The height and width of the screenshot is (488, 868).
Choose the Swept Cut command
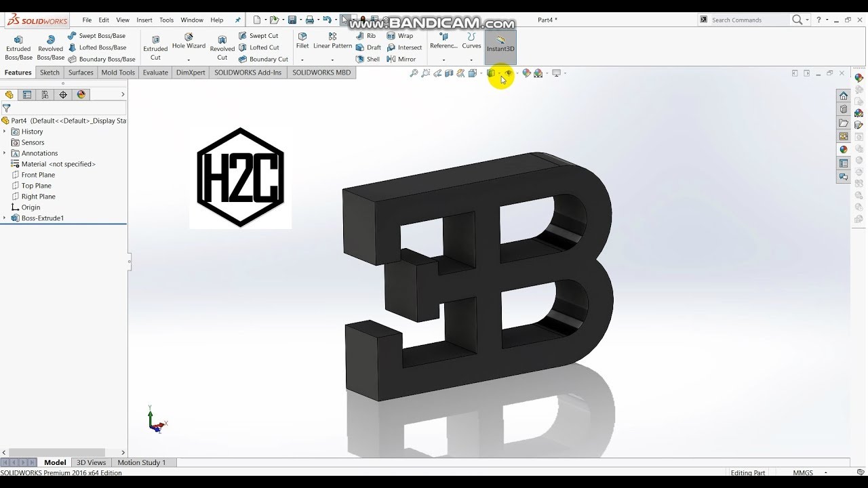pos(258,36)
